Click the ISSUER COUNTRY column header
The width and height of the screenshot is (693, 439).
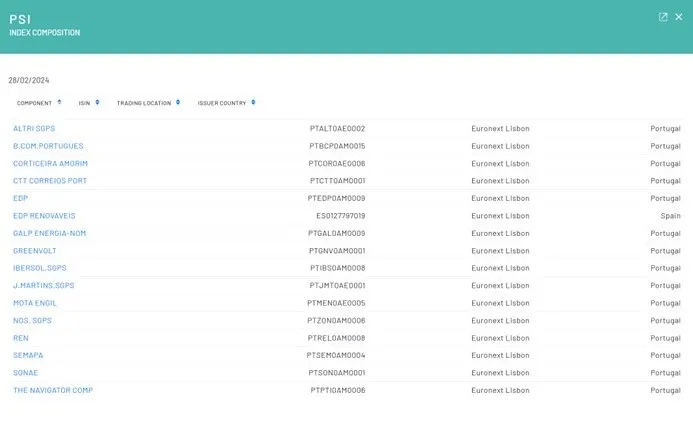(222, 103)
